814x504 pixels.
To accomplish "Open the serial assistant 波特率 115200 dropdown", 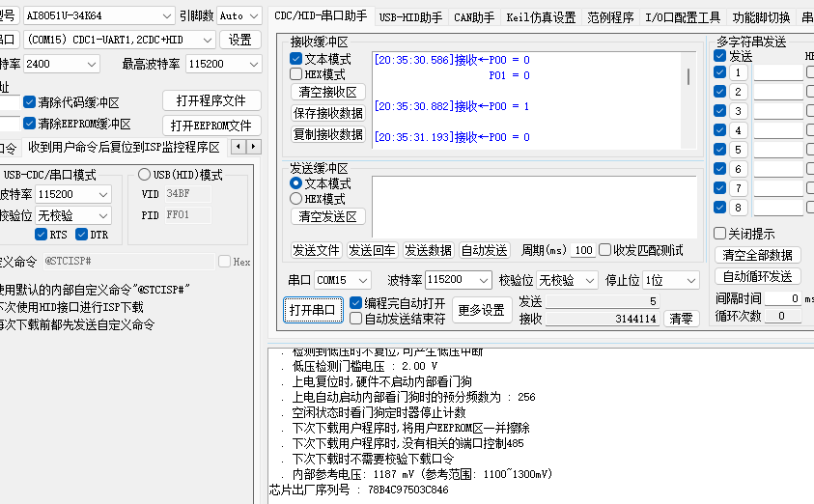I will [x=458, y=280].
